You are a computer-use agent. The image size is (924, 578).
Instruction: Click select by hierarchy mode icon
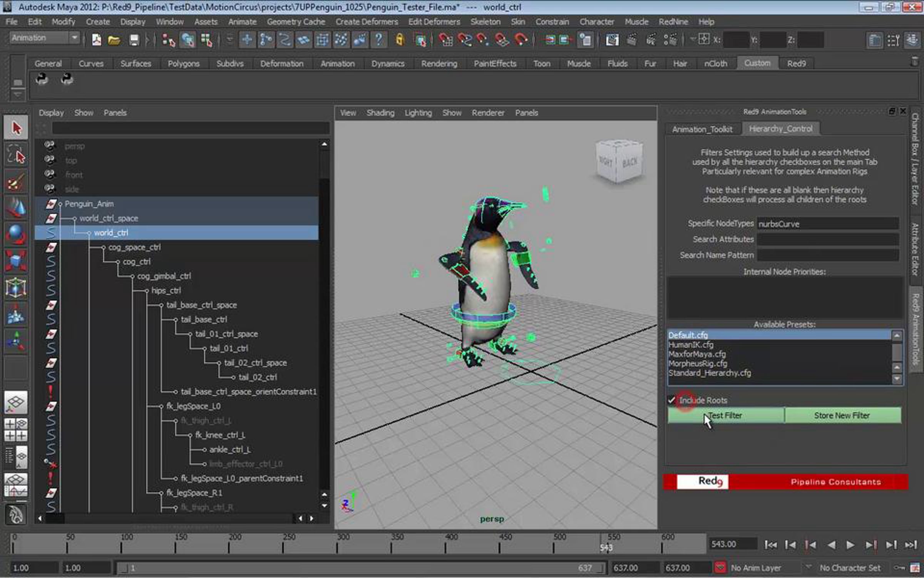(168, 40)
